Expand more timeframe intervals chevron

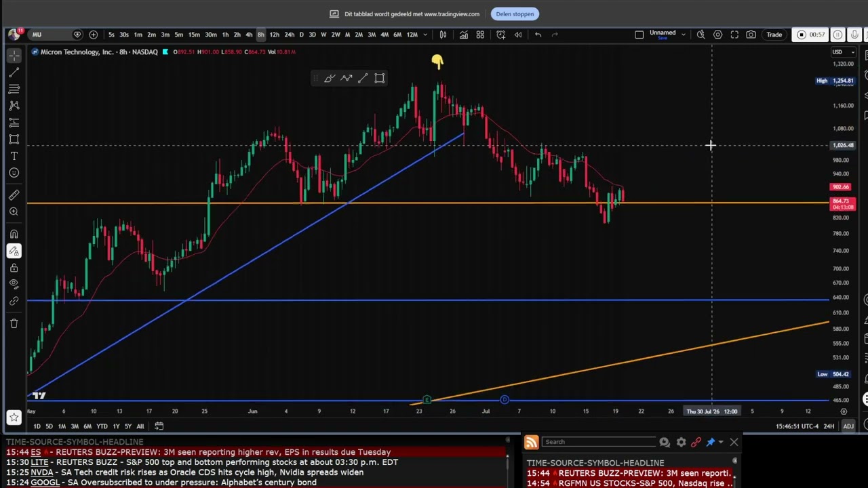(x=425, y=35)
